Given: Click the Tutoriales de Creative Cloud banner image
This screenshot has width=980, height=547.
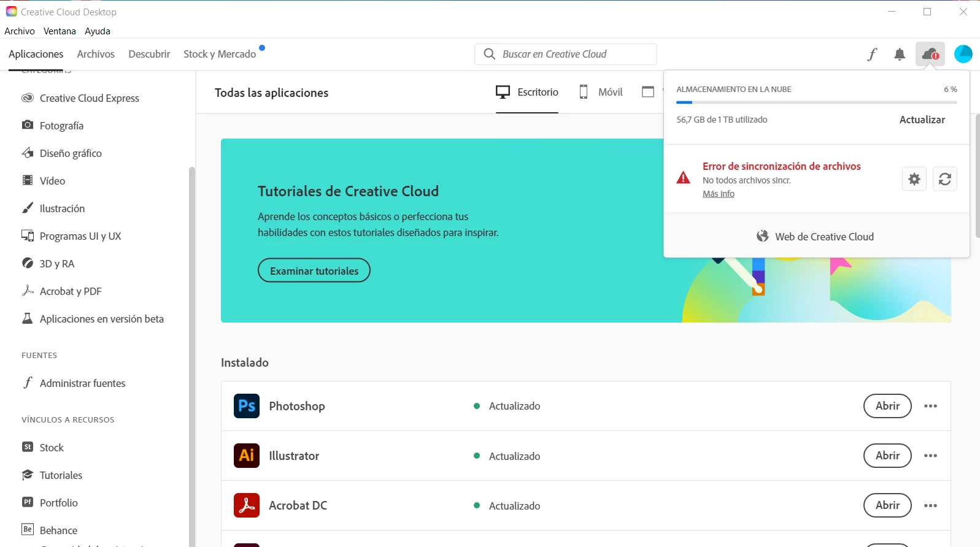Looking at the screenshot, I should [x=586, y=231].
